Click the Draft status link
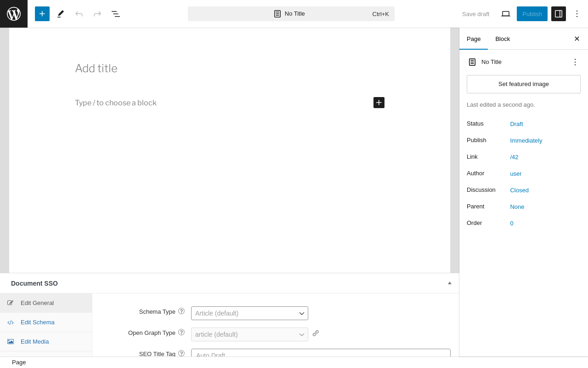Screen dimensions: 588x368 [x=516, y=124]
